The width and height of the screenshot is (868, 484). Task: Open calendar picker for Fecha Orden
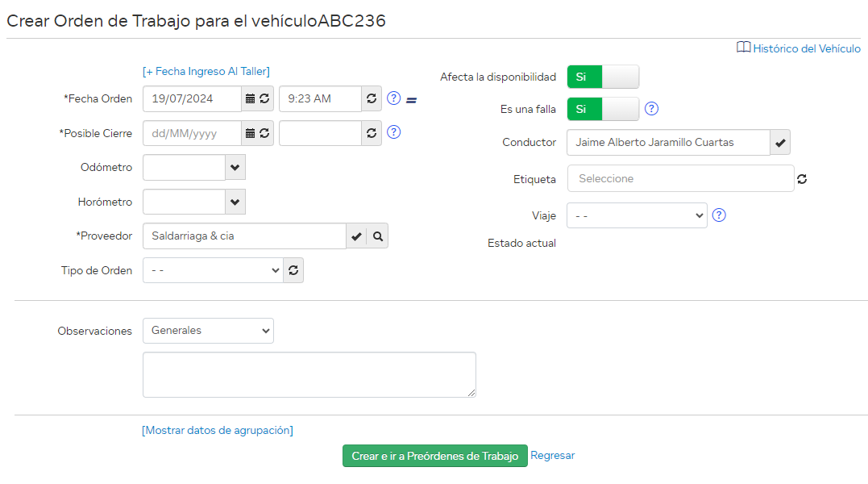click(250, 98)
